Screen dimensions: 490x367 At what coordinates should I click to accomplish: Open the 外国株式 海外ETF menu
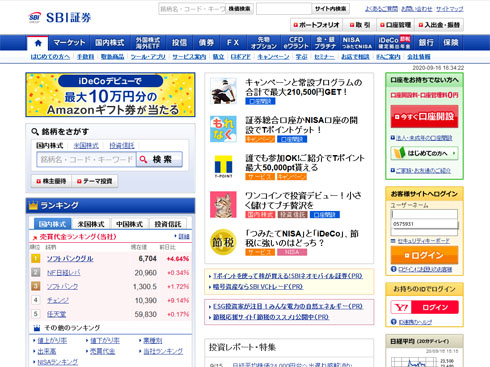click(x=148, y=43)
